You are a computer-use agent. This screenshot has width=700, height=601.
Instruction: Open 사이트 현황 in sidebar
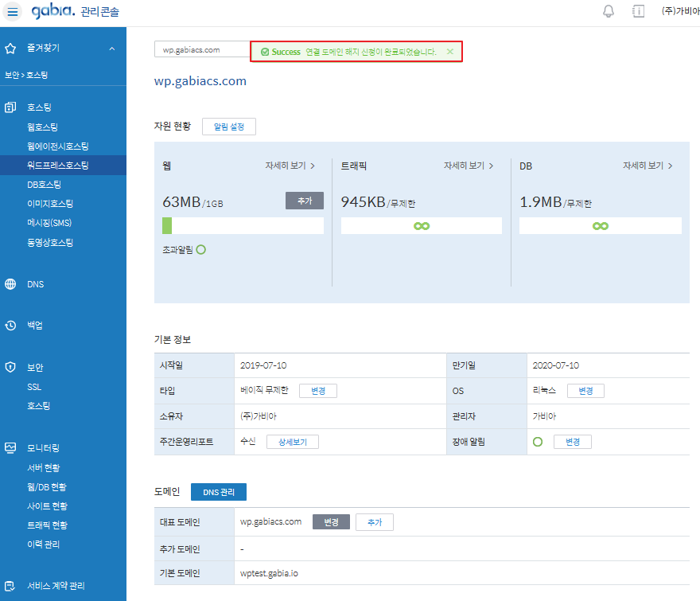47,506
